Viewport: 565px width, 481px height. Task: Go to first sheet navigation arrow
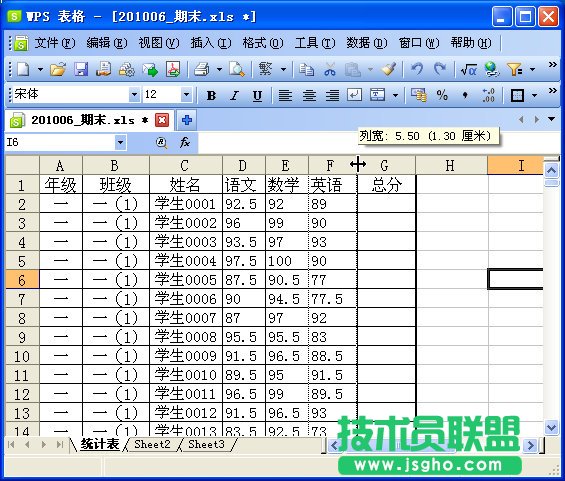pyautogui.click(x=12, y=445)
